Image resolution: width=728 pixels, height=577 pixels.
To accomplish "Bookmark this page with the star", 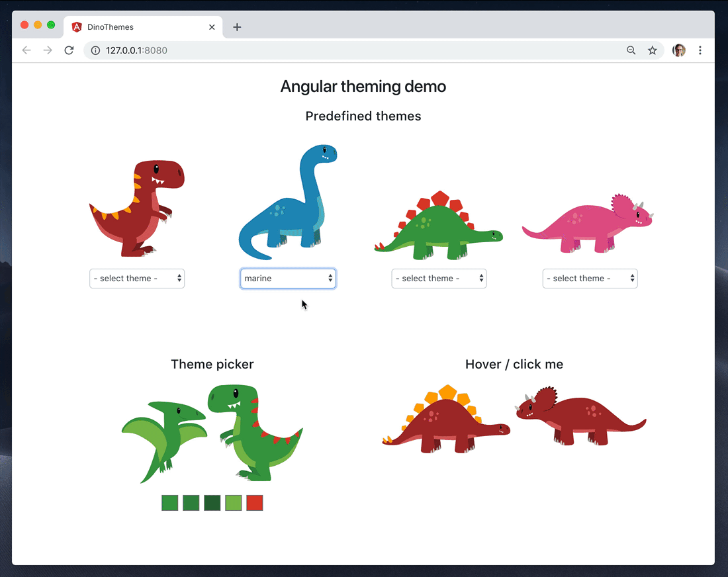I will pyautogui.click(x=653, y=50).
